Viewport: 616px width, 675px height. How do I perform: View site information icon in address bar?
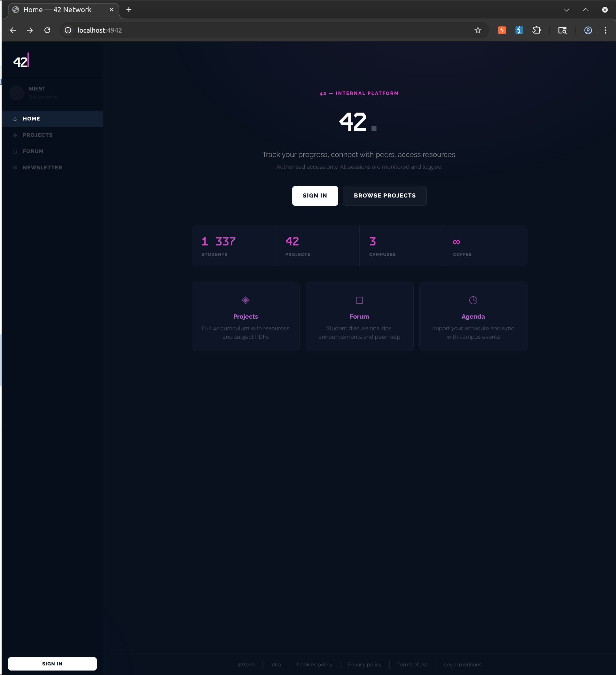point(68,30)
